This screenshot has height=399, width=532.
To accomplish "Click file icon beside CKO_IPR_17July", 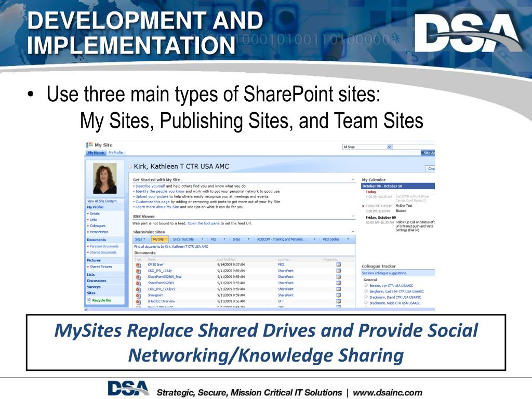I will tap(138, 271).
